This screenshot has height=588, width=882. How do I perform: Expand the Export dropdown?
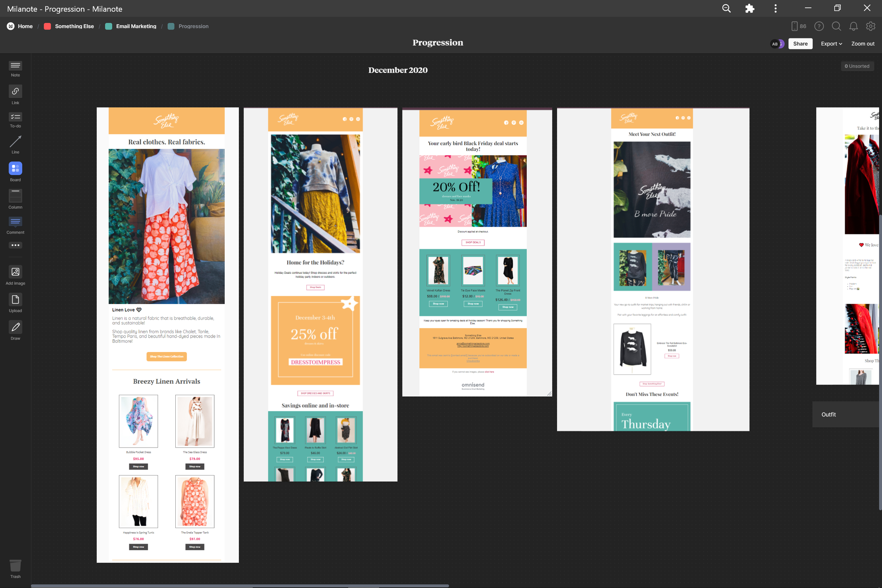pos(832,44)
